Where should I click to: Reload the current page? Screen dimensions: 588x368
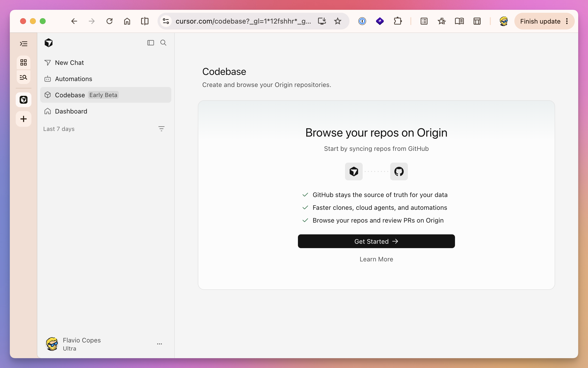pos(109,21)
